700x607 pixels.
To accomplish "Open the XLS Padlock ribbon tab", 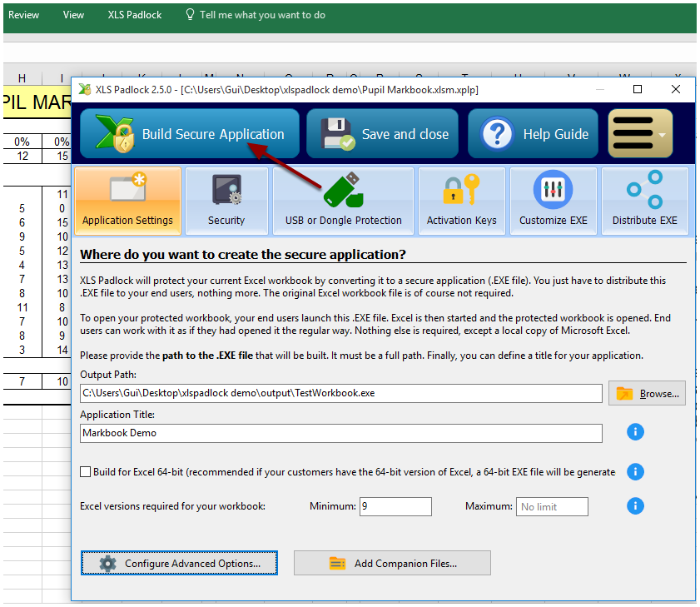I will pyautogui.click(x=135, y=15).
